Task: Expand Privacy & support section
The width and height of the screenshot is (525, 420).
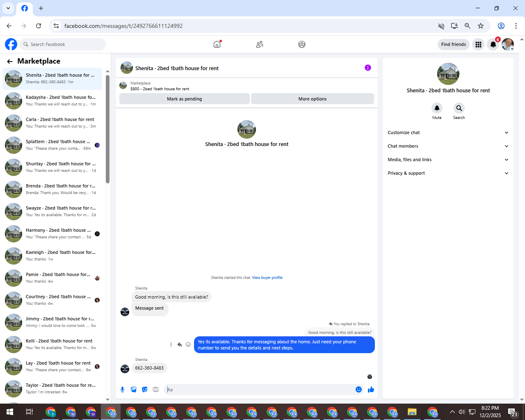Action: (448, 173)
